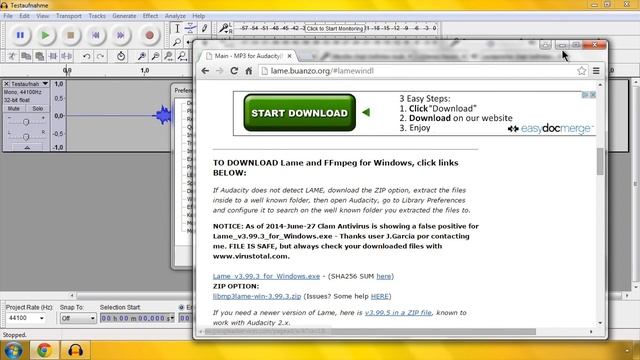Click the browser vertical scrollbar thumb
The height and width of the screenshot is (360, 640).
pyautogui.click(x=600, y=161)
